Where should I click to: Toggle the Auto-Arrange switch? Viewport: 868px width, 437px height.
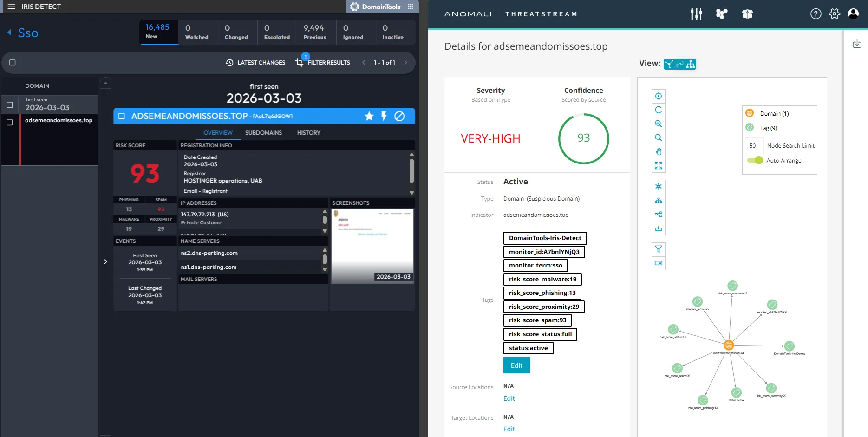click(x=755, y=160)
